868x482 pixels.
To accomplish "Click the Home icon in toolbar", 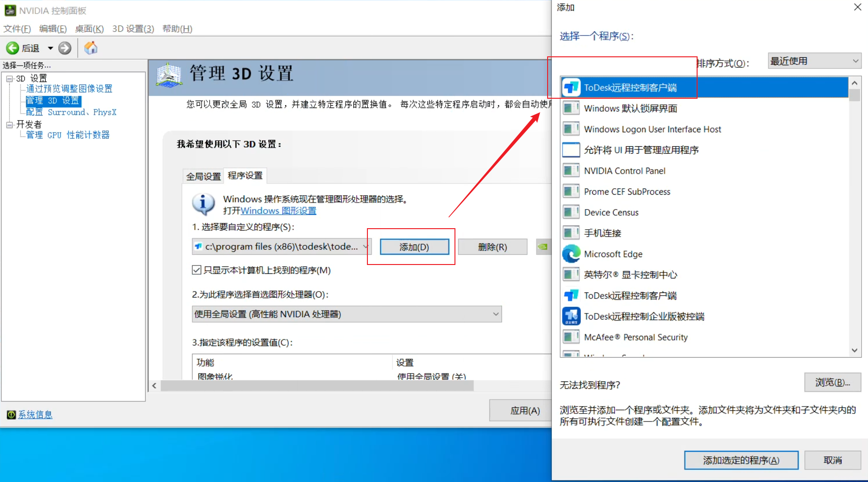I will pos(91,48).
